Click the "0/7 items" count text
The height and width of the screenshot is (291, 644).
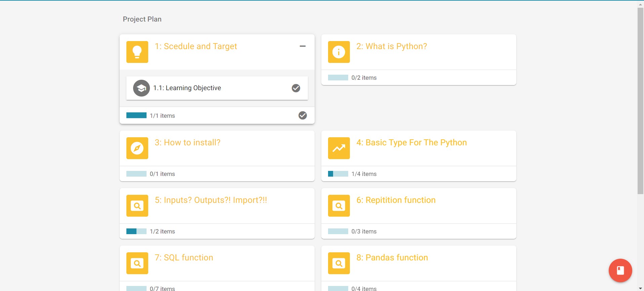tap(162, 288)
